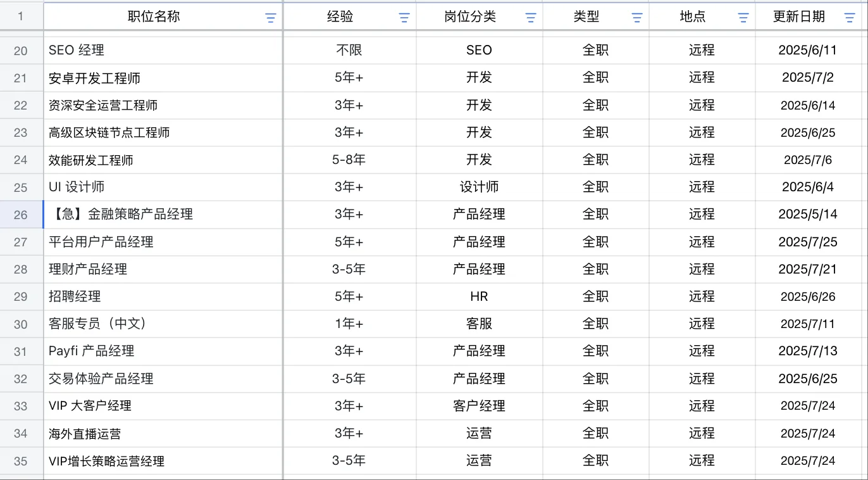Click 岗位分类 cell reading 客服
The width and height of the screenshot is (868, 480).
point(480,324)
